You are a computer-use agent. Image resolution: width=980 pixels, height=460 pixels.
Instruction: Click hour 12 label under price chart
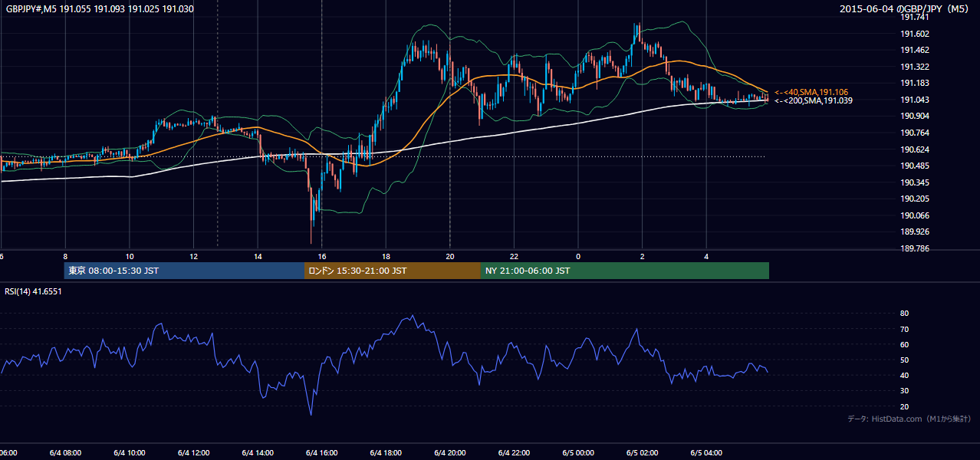click(193, 257)
